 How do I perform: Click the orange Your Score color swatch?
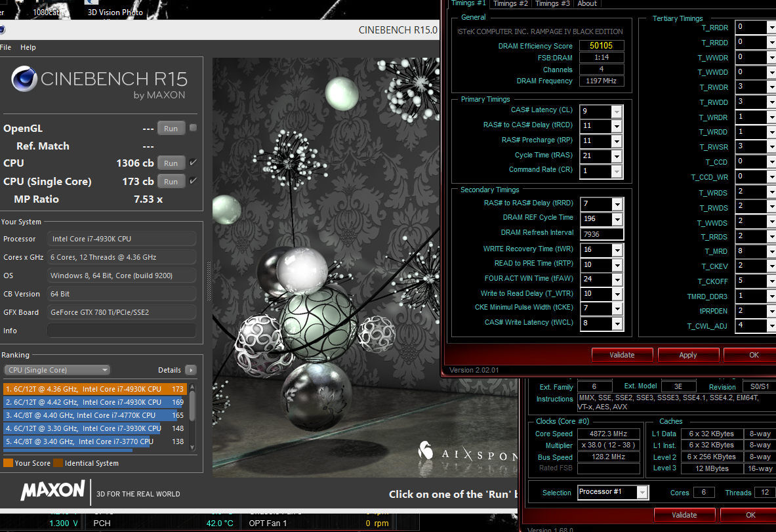coord(8,463)
